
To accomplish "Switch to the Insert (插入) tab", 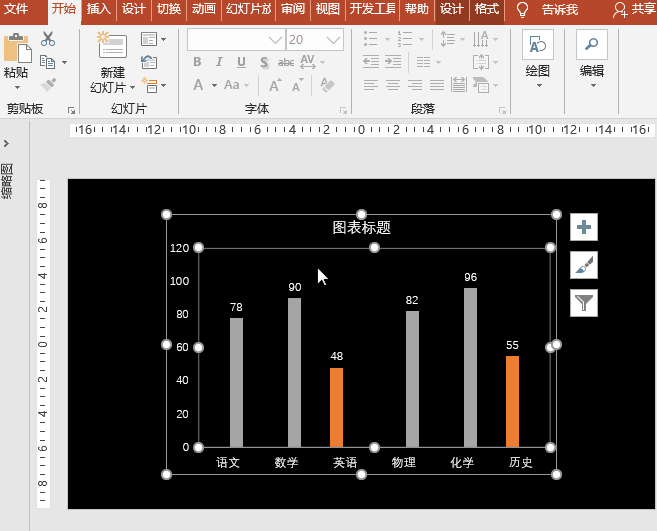I will 99,9.
